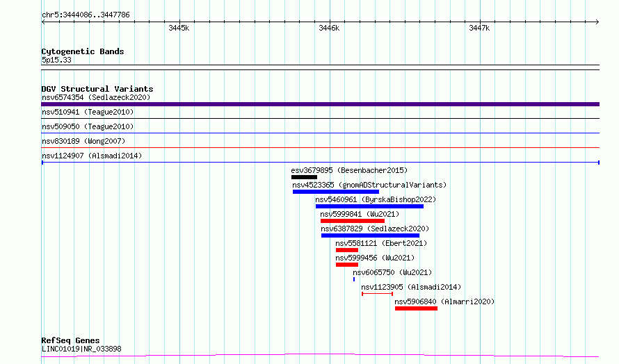
Task: Click nsv5906840 (Almarri2020) label
Action: click(x=444, y=301)
